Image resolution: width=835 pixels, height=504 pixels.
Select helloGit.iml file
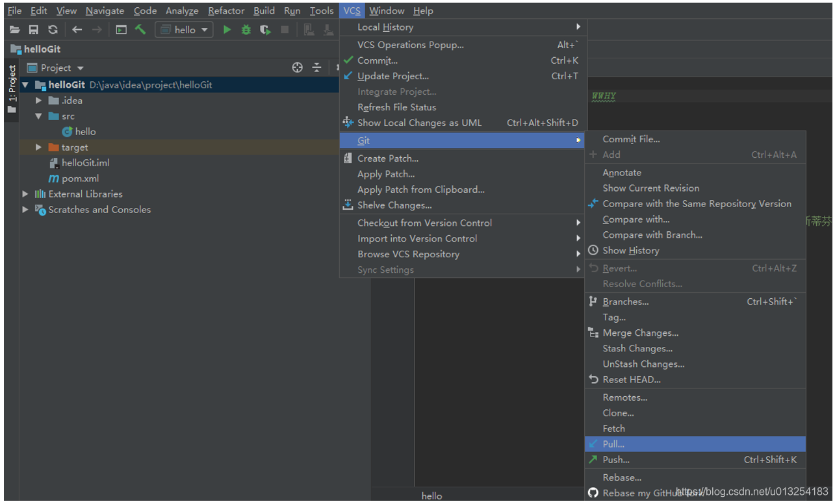(x=79, y=163)
